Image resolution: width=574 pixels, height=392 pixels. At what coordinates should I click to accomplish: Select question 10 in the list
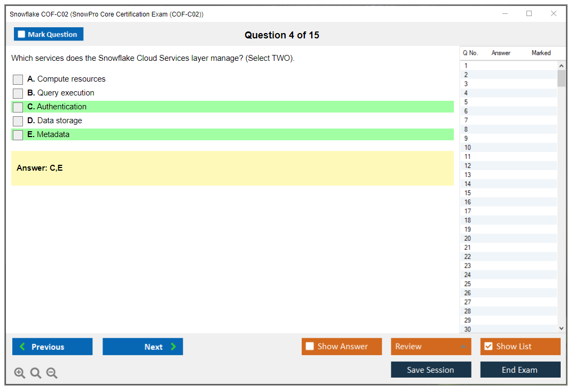coord(468,148)
